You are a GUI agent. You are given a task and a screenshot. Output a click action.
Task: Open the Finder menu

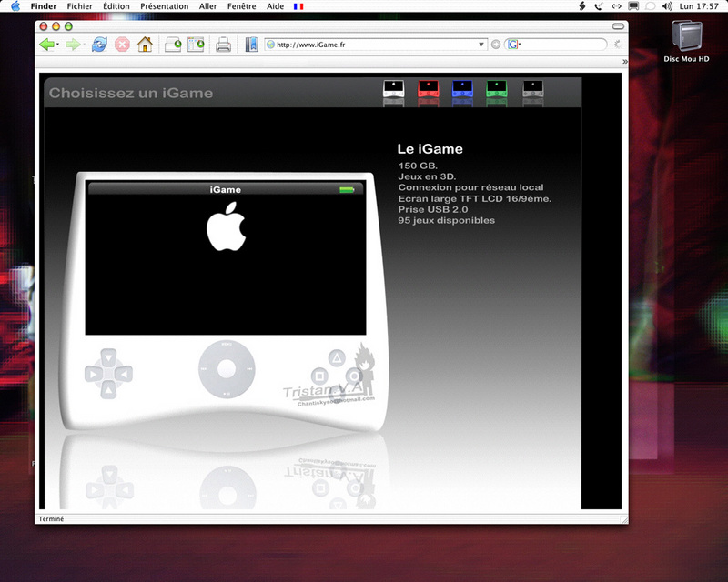point(44,6)
